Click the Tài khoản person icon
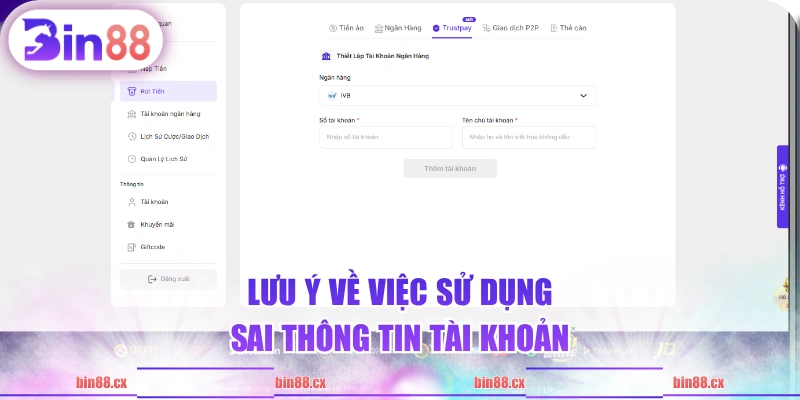This screenshot has width=800, height=400. [132, 202]
